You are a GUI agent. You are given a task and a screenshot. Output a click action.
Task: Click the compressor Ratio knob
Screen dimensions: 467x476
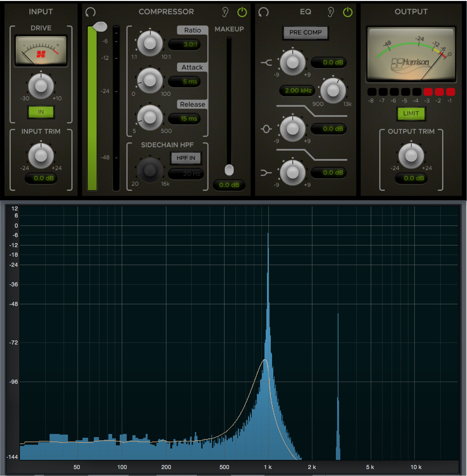click(150, 43)
